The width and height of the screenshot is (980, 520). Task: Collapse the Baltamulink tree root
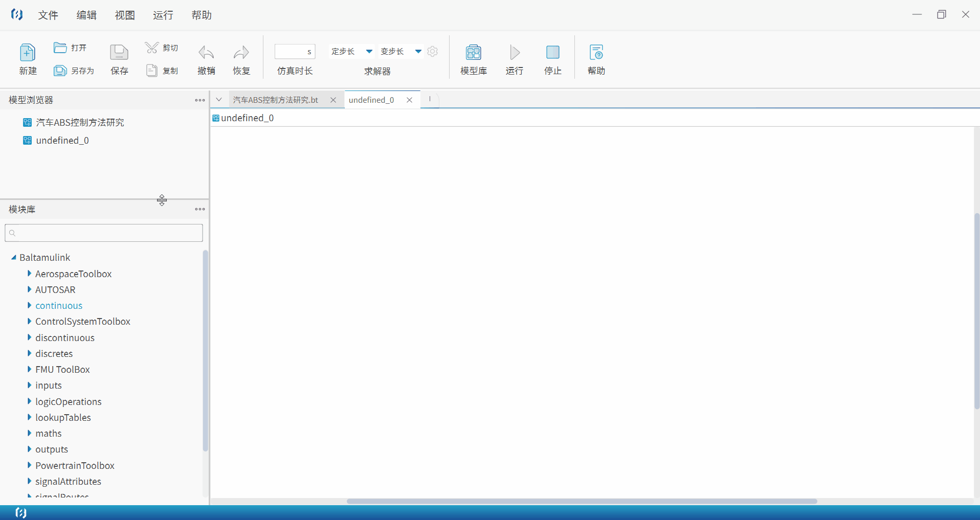pos(13,257)
